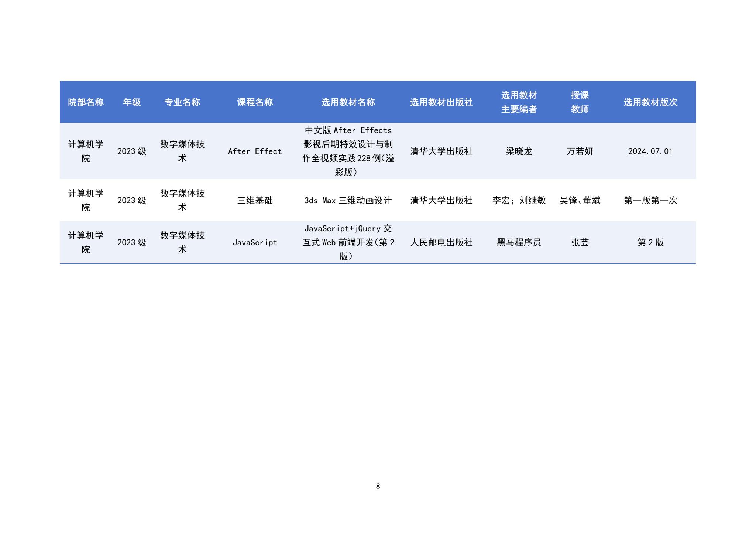Select 清华大学出版社 in the After Effect row
The width and height of the screenshot is (756, 535).
pos(441,151)
